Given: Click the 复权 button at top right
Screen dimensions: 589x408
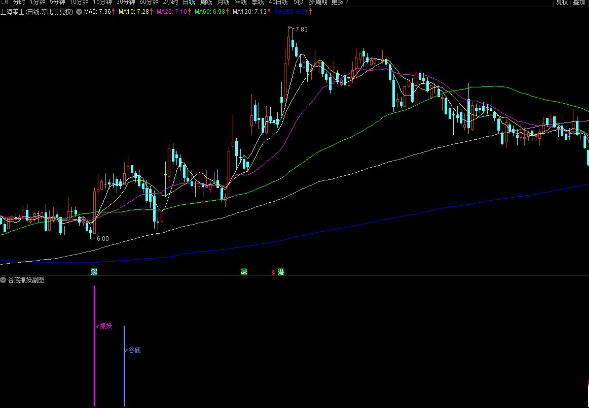Looking at the screenshot, I should [562, 3].
